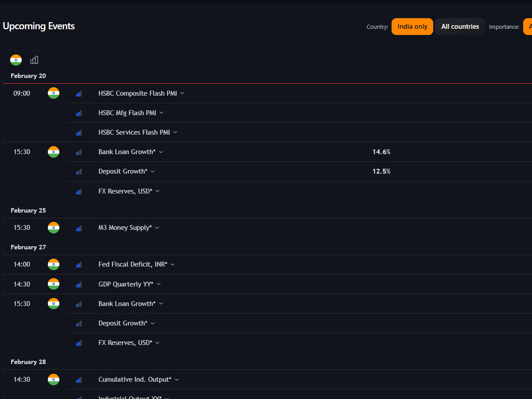Click importance bars icon for HSBC Mfg Flash PMI
This screenshot has width=532, height=399.
point(79,113)
